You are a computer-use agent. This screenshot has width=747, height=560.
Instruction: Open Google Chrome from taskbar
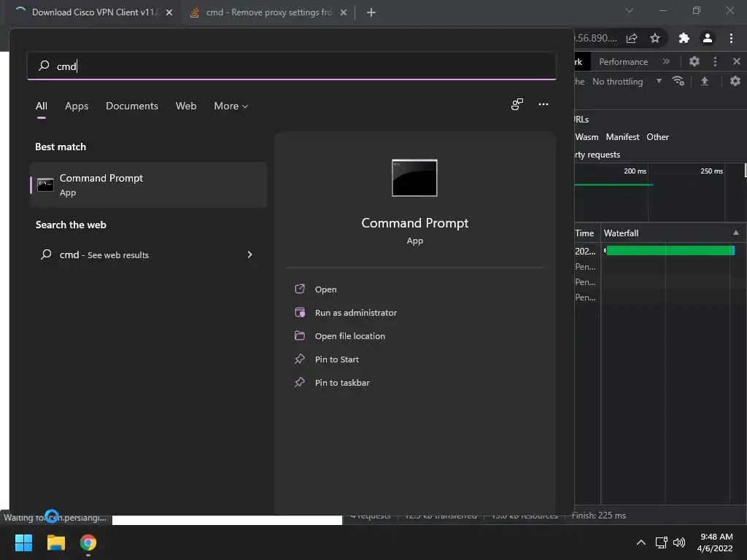[x=88, y=542]
